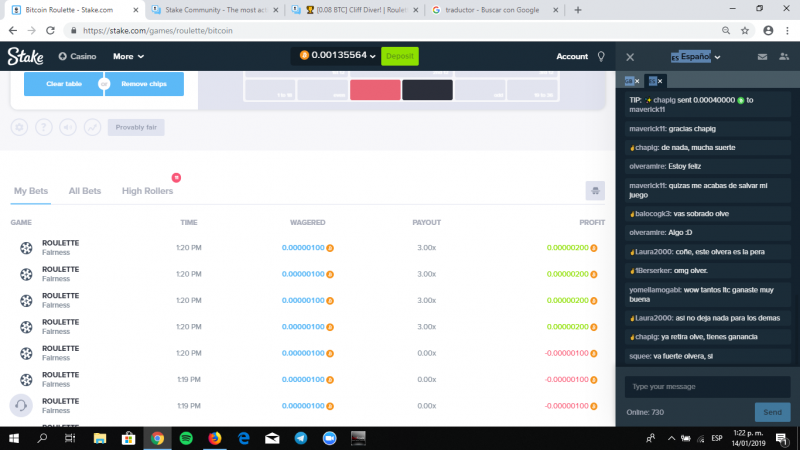
Task: Open Microsoft Store from the taskbar
Action: point(129,438)
